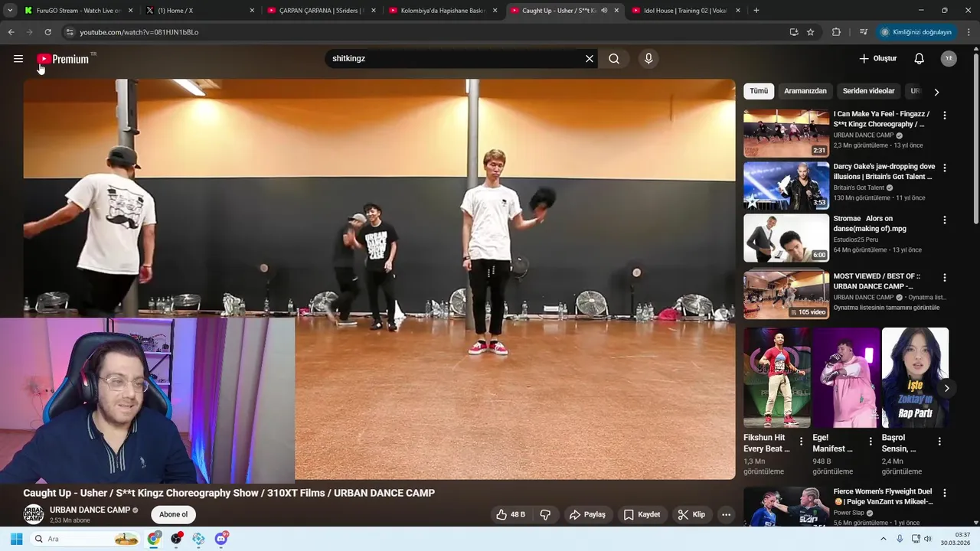The width and height of the screenshot is (980, 551).
Task: Switch to Idol House Training 02 tab
Action: 685,11
